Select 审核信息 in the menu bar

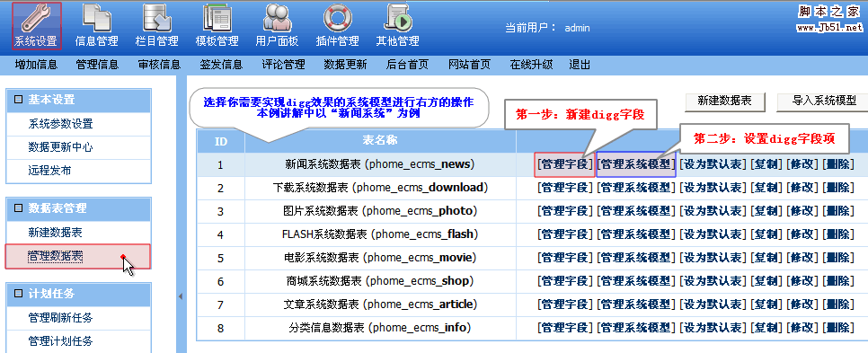point(159,65)
